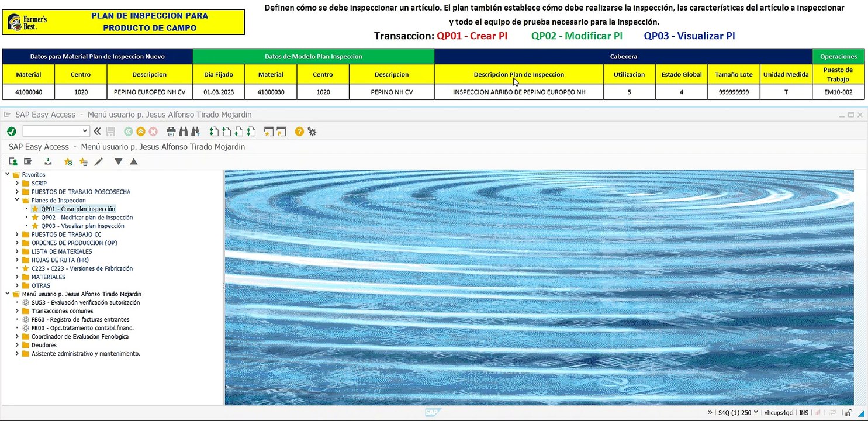Viewport: 868px width, 421px height.
Task: Open new GUI window icon
Action: point(269,132)
